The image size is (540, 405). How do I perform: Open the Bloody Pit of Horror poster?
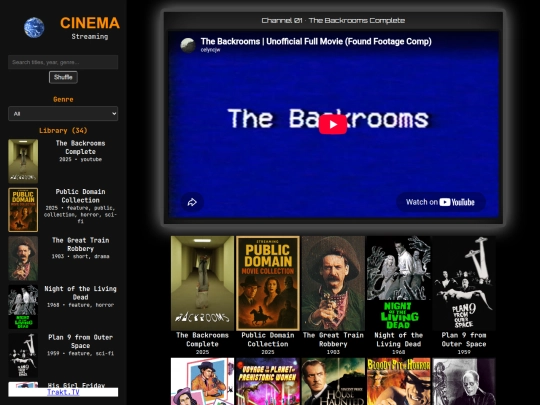click(x=398, y=381)
